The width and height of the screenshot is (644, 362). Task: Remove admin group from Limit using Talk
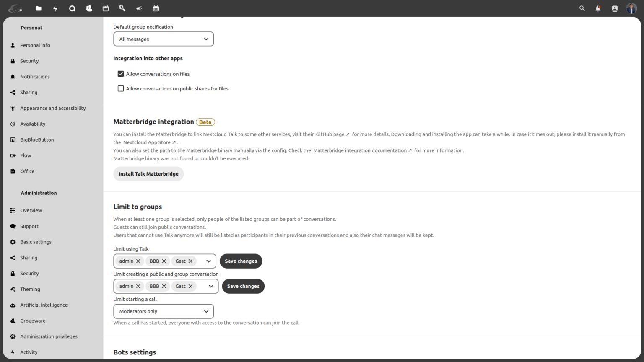[x=138, y=261]
